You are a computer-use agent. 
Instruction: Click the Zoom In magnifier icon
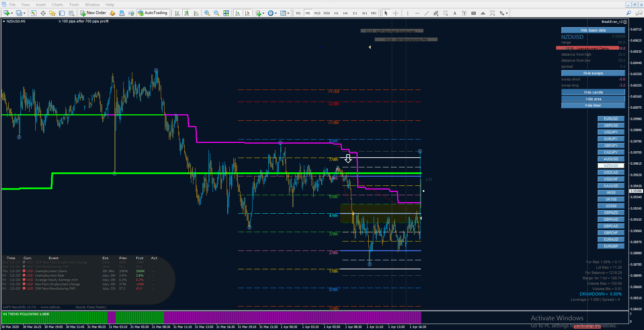pos(207,13)
